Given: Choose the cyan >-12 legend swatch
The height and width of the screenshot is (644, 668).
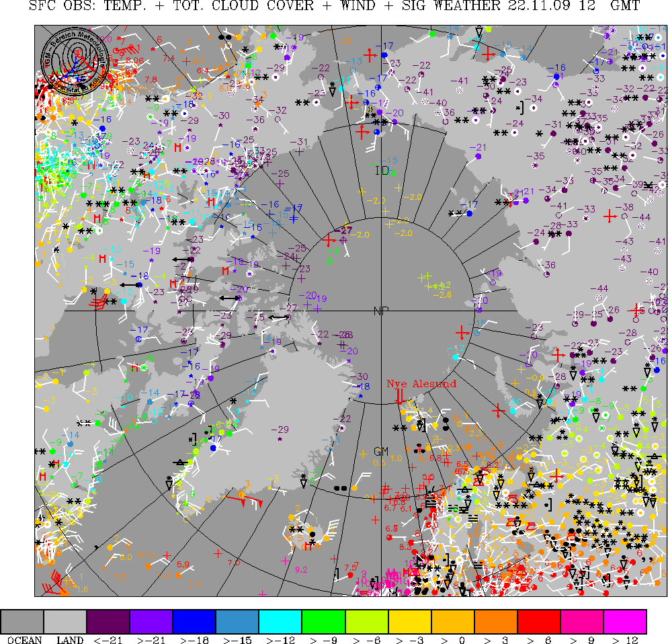Looking at the screenshot, I should pyautogui.click(x=280, y=622).
